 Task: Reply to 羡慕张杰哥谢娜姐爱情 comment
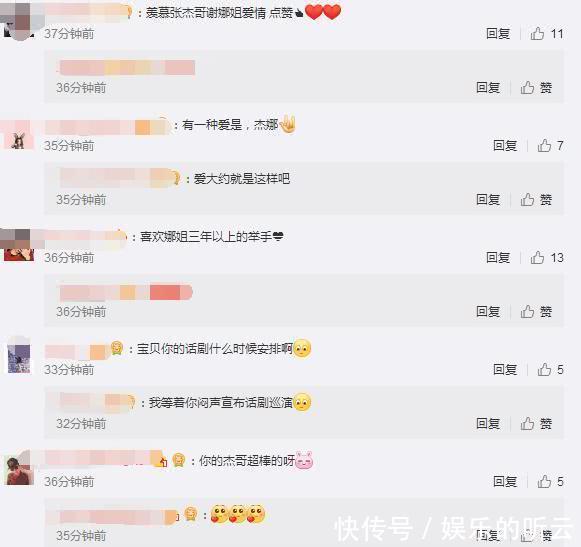[498, 34]
